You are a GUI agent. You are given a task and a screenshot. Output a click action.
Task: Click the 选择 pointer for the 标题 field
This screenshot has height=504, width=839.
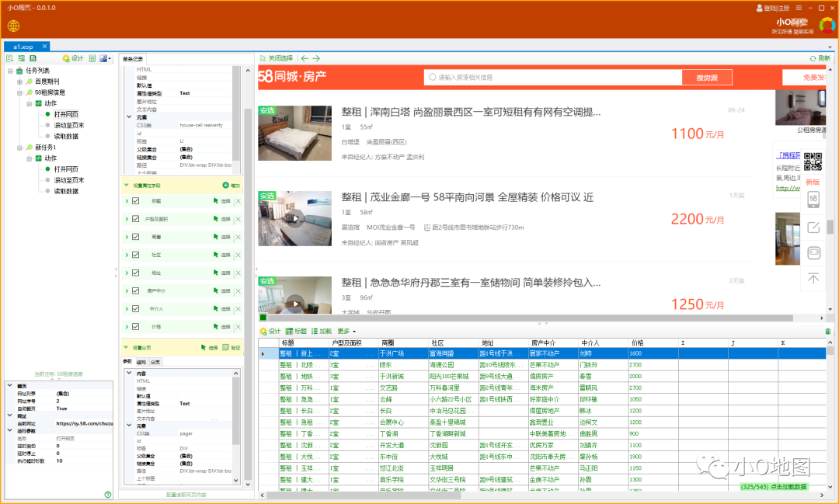221,201
